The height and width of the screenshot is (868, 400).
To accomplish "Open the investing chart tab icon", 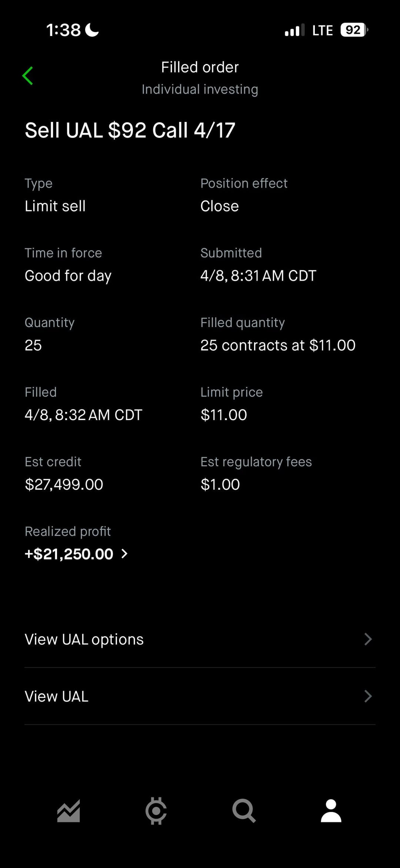I will click(69, 811).
